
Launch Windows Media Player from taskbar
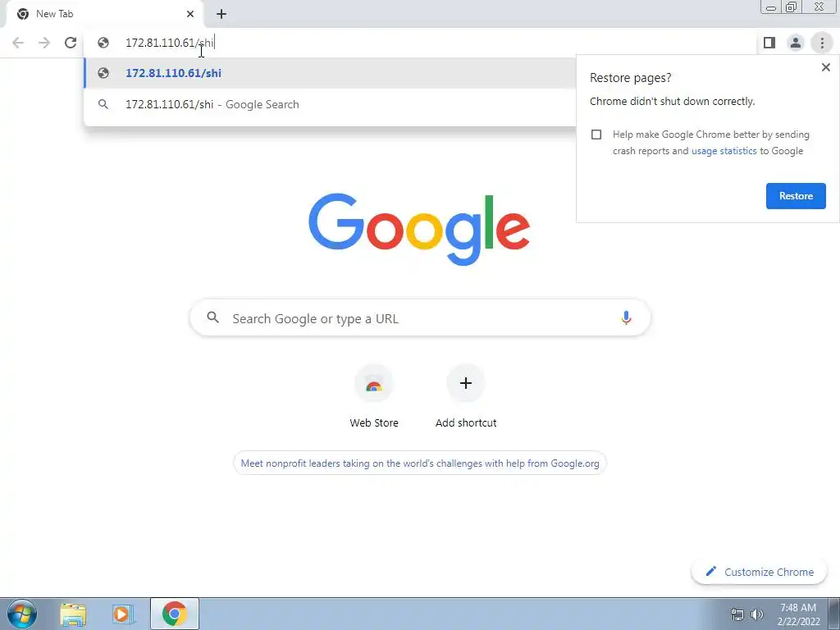[x=123, y=614]
